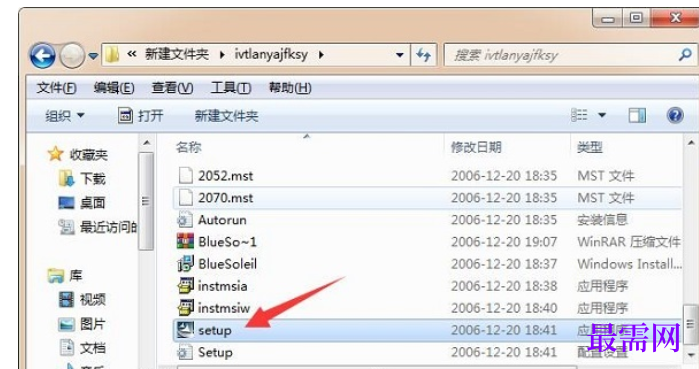Click the magnifier search icon

click(685, 55)
